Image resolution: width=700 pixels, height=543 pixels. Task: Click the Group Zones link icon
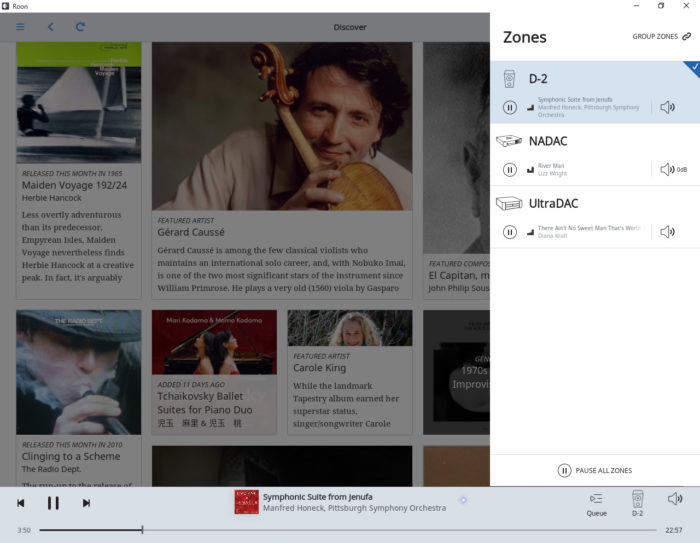pyautogui.click(x=687, y=36)
